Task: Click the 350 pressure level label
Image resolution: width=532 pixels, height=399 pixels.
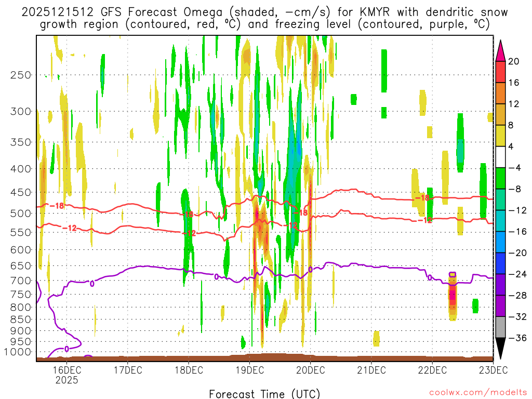Action: tap(21, 142)
